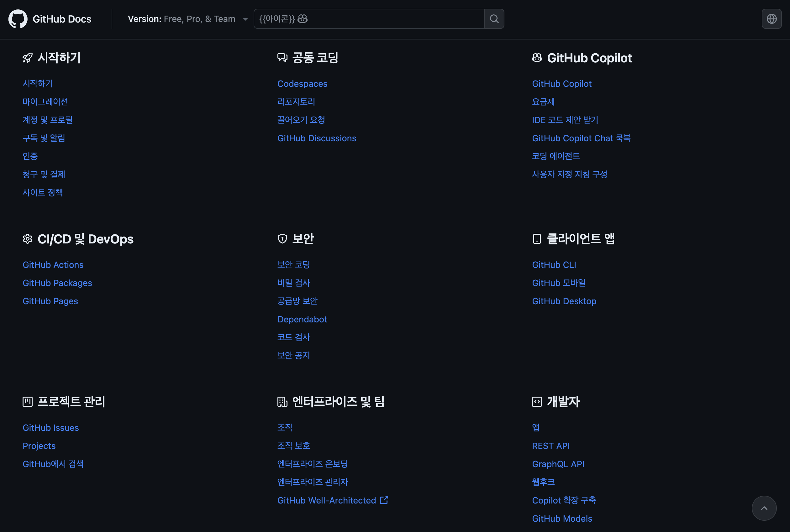The height and width of the screenshot is (532, 790).
Task: Expand the Version Free, Pro, & Team dropdown
Action: (182, 19)
